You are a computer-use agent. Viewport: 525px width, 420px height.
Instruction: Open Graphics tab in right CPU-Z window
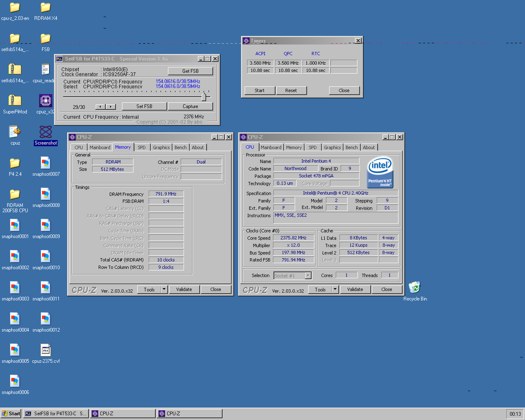tap(332, 147)
